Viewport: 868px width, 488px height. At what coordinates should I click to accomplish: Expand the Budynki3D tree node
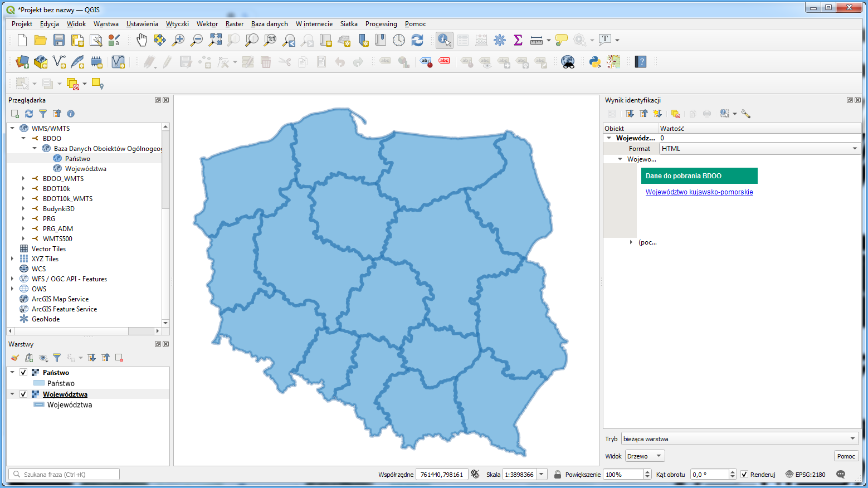pos(23,208)
